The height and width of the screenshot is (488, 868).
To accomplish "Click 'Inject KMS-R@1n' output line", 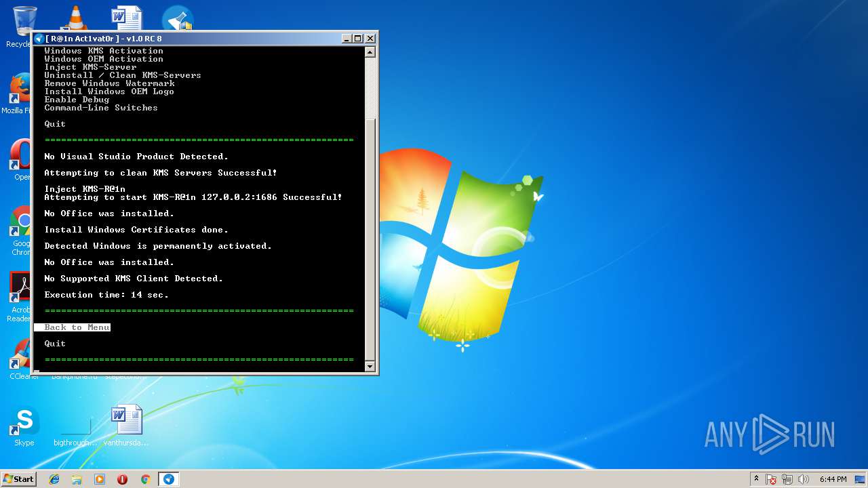I will pyautogui.click(x=85, y=189).
